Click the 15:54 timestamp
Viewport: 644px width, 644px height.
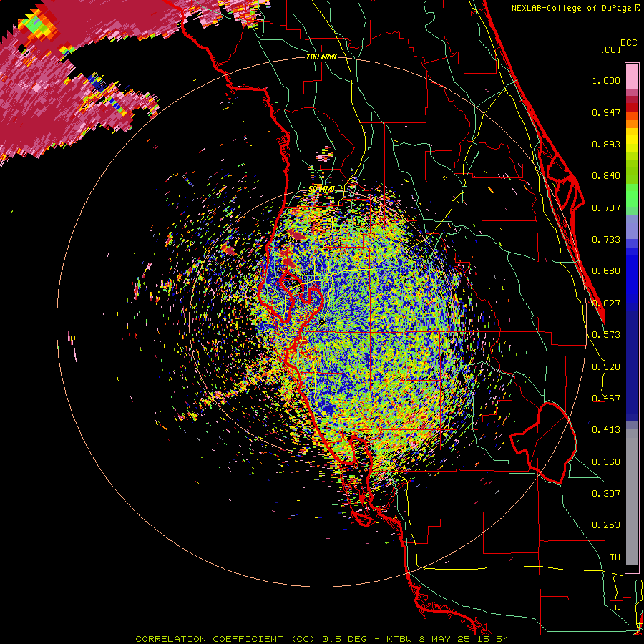click(x=494, y=639)
